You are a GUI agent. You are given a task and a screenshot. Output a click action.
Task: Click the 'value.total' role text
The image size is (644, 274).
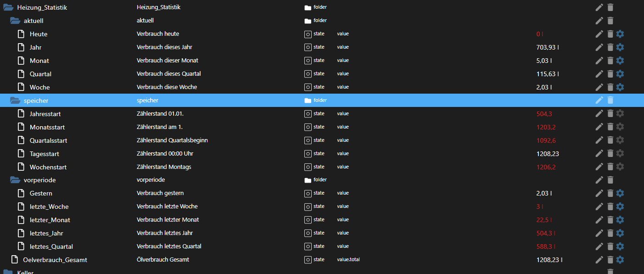point(348,260)
